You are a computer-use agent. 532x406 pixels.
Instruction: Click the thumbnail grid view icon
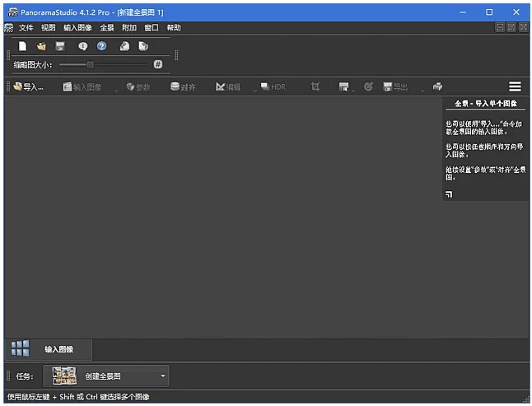[20, 348]
